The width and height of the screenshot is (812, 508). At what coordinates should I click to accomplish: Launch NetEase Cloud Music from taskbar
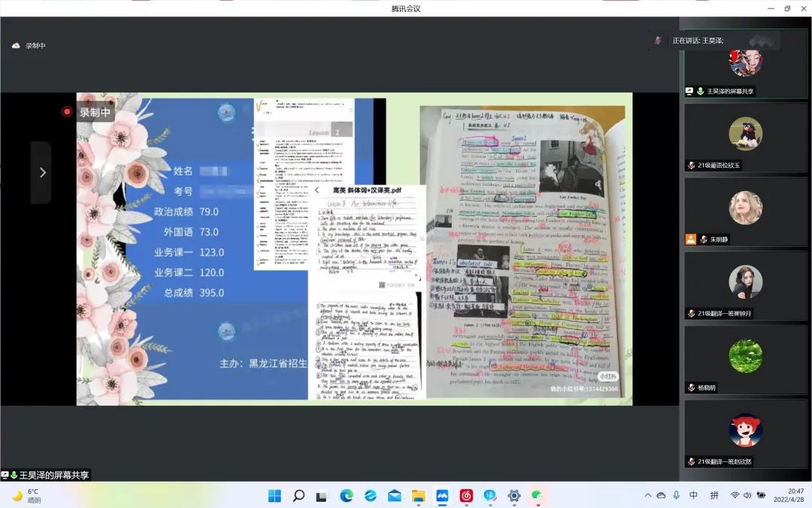tap(466, 496)
